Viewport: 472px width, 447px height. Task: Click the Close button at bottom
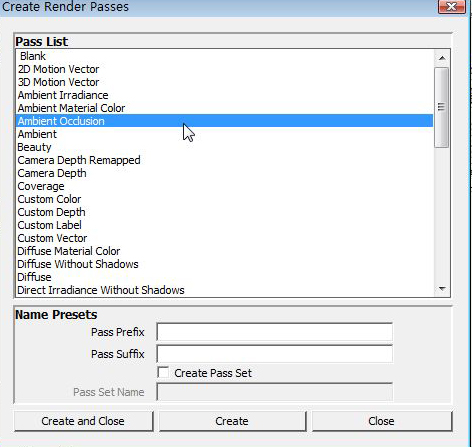[382, 421]
